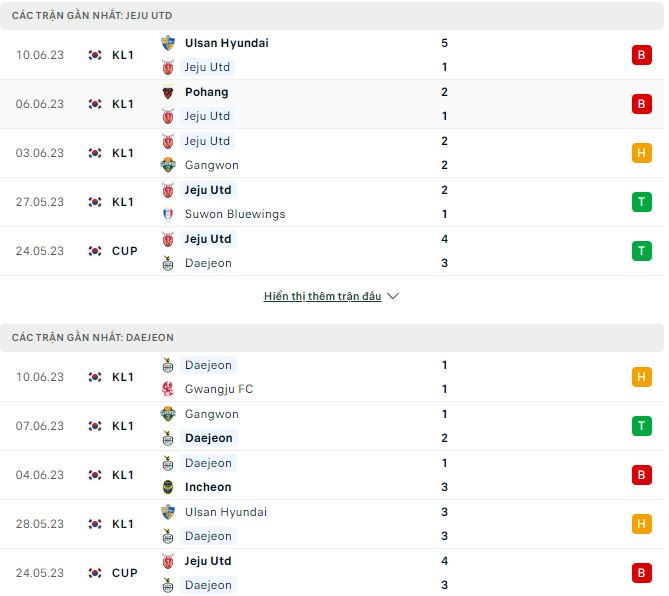Click the CUP label on the 24.05.23 Jeju section match

[125, 251]
